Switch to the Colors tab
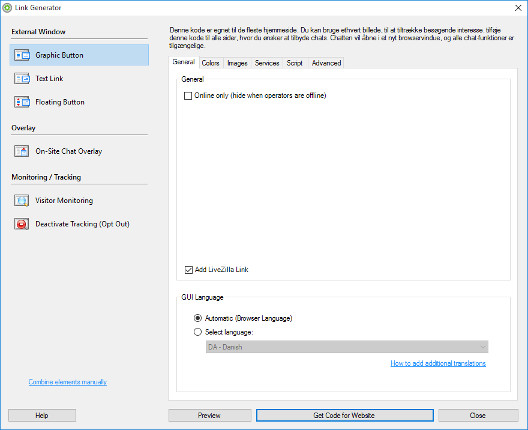 210,63
